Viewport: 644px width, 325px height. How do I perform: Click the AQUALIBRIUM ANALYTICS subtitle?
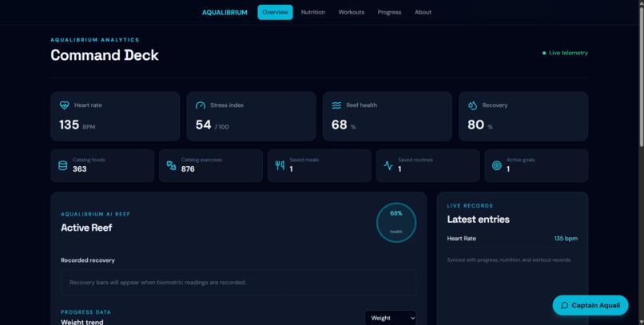(95, 40)
